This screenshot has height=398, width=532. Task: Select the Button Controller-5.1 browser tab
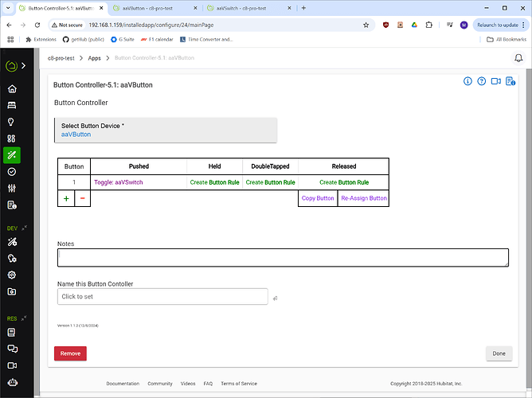pos(61,8)
